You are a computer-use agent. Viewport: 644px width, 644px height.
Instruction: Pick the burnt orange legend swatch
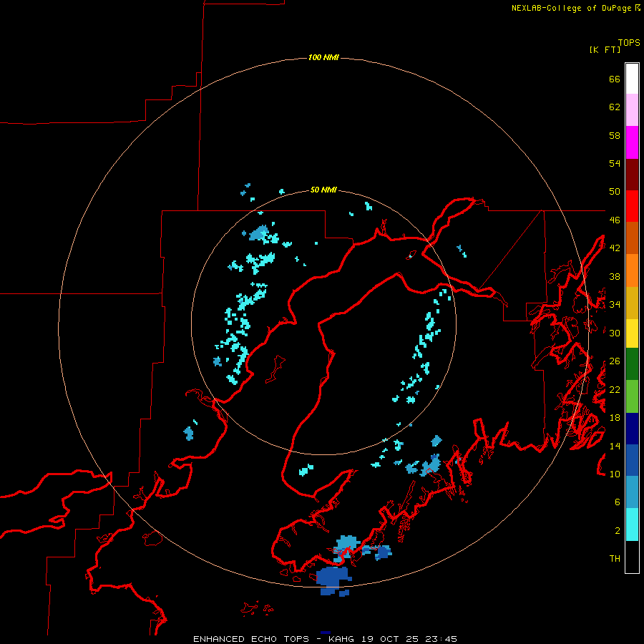(x=632, y=238)
